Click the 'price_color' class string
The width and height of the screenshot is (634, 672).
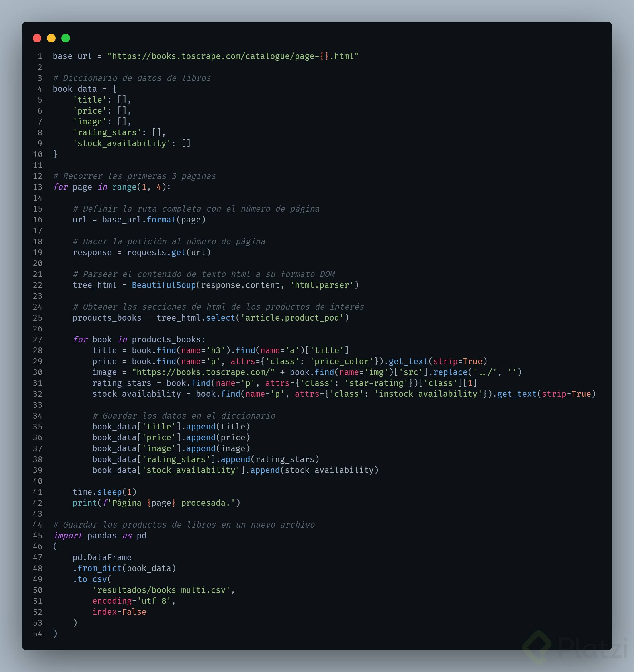tap(341, 361)
